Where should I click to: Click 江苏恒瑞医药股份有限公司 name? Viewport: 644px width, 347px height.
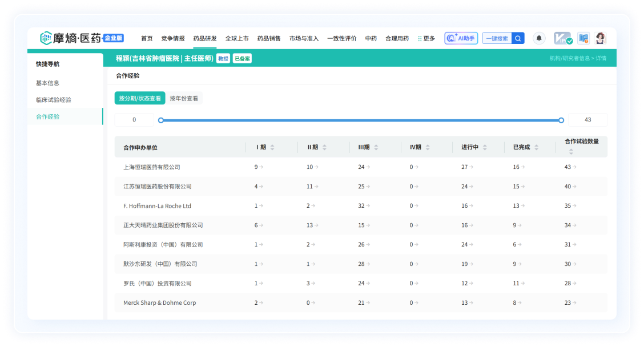click(x=158, y=187)
